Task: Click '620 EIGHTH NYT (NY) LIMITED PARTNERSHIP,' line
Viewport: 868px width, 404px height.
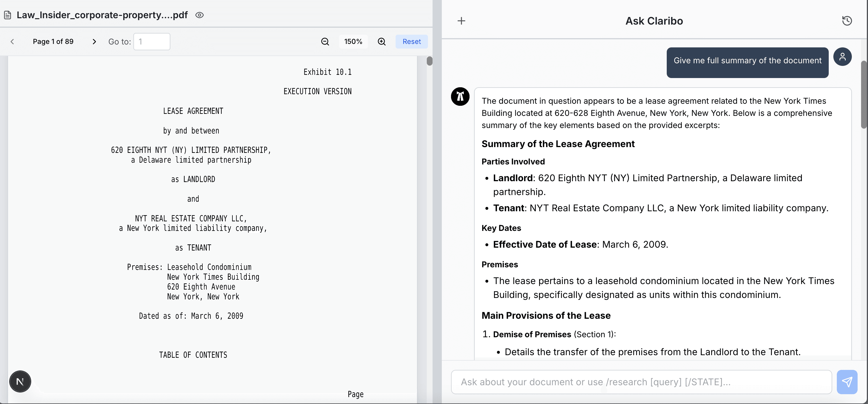Action: [191, 150]
